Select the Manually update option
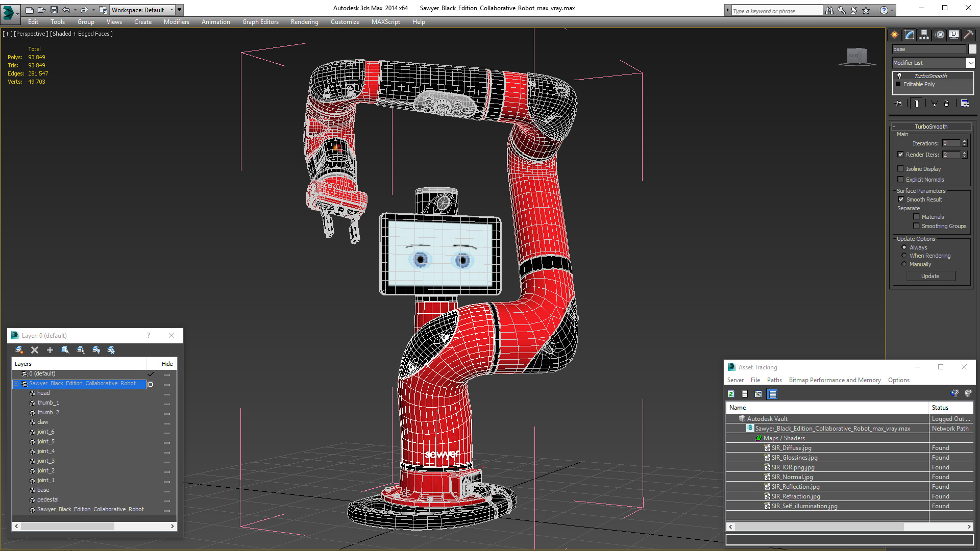 tap(904, 264)
